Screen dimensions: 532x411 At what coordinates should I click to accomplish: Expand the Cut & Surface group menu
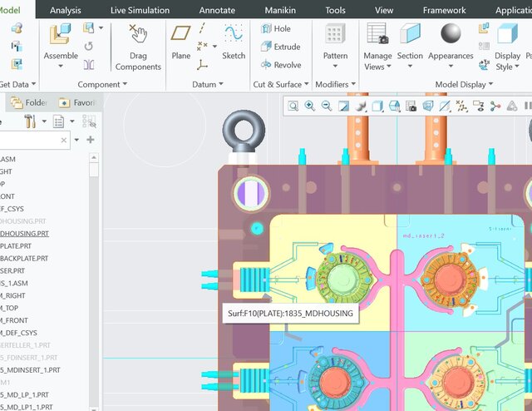281,84
